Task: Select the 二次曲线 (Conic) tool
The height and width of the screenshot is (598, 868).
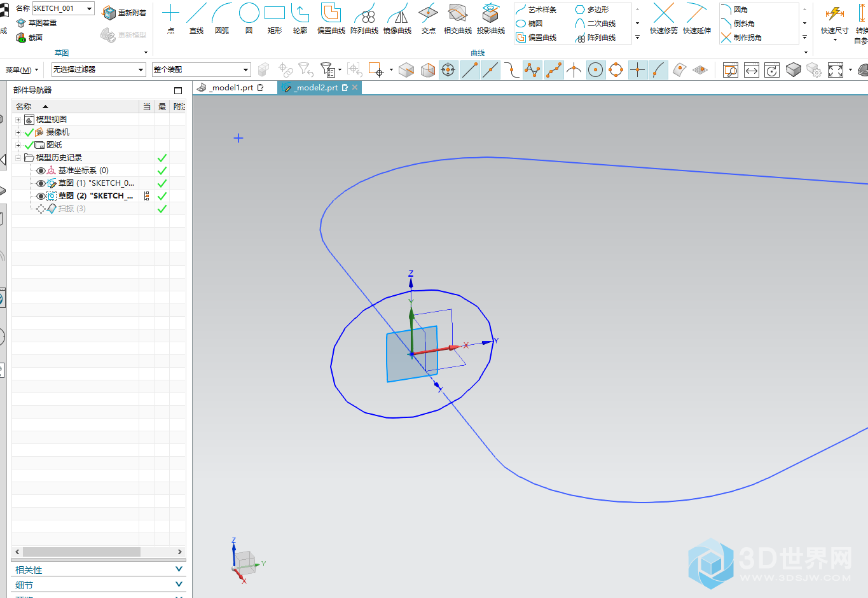Action: point(595,24)
